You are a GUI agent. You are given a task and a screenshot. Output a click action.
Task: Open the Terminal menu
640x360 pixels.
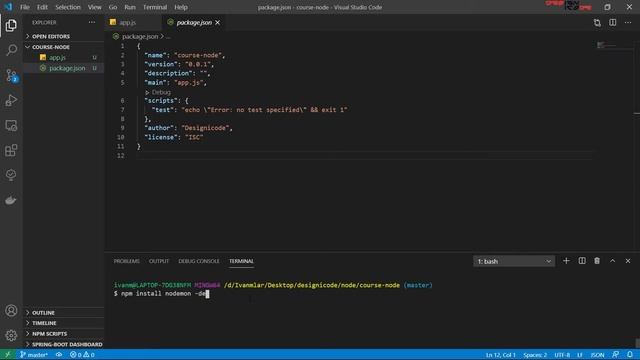[x=155, y=7]
